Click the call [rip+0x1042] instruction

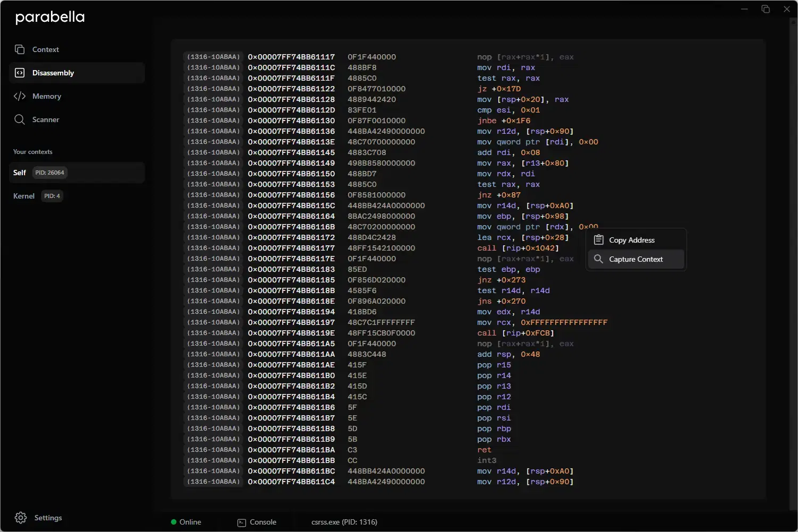[x=517, y=248]
